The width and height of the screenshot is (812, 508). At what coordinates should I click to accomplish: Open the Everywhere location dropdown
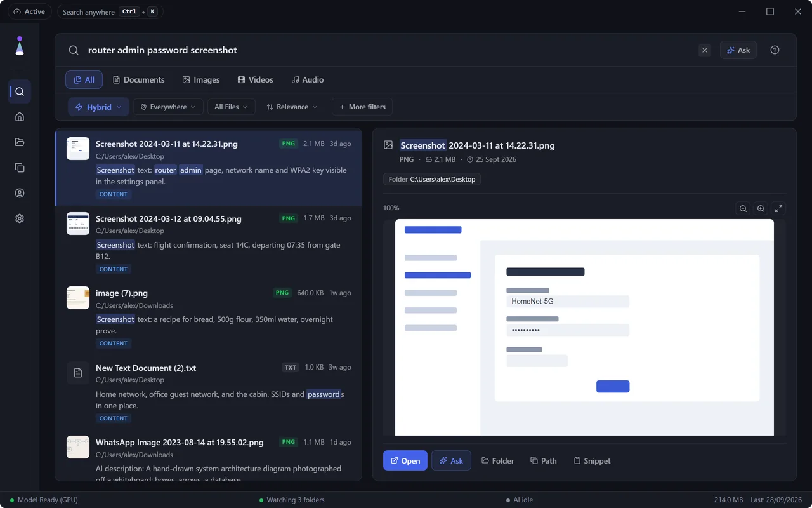168,107
